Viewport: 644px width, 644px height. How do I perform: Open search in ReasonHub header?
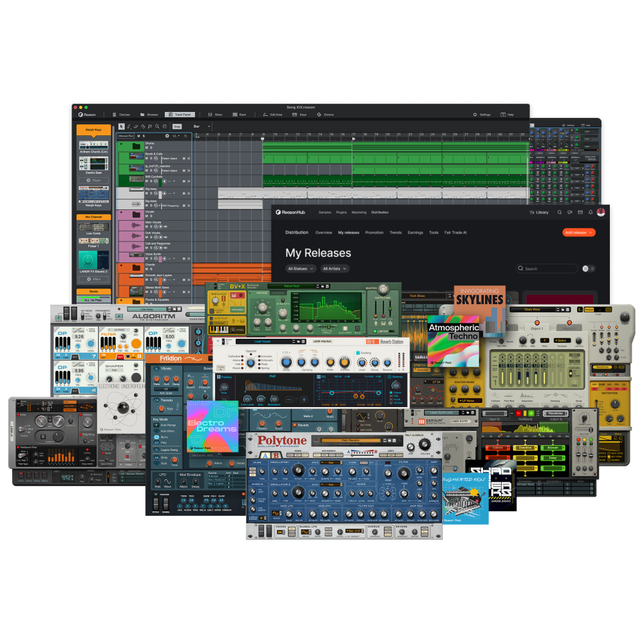coord(560,213)
